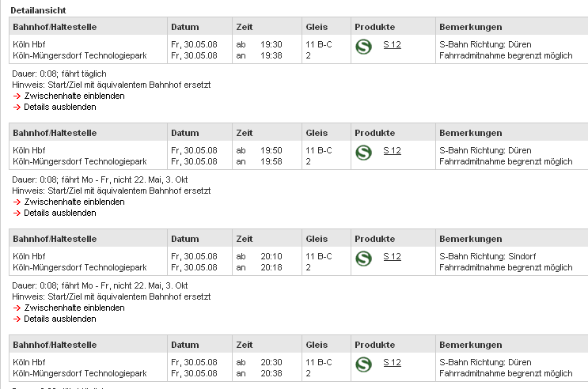Screen dimensions: 588x389
Task: Show Zwischenhalte for the 19:30 connection
Action: 74,96
